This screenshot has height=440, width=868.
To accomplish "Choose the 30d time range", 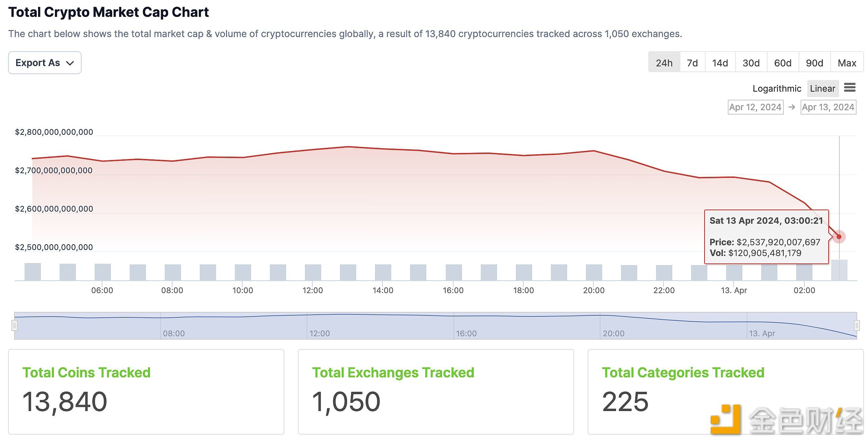I will click(751, 63).
